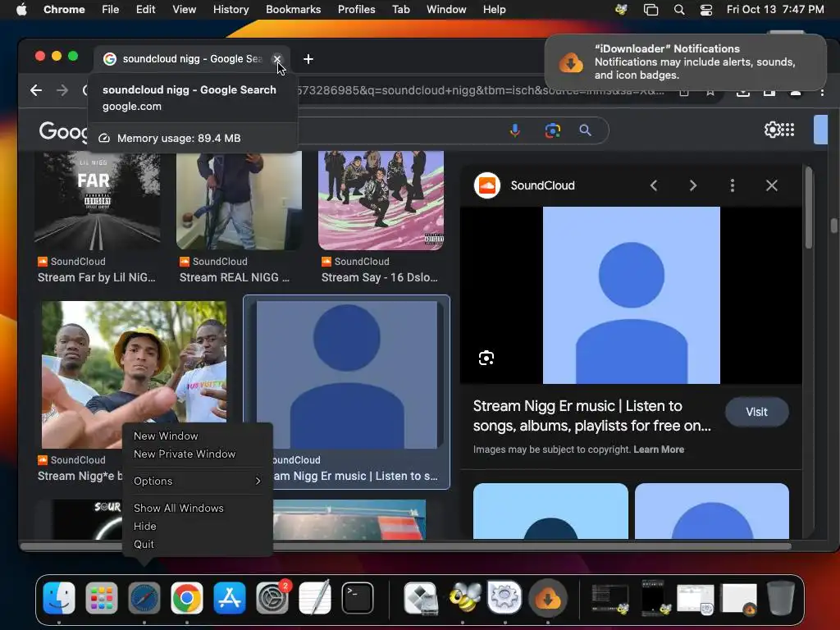
Task: Close the SoundCloud image preview panel
Action: tap(771, 185)
